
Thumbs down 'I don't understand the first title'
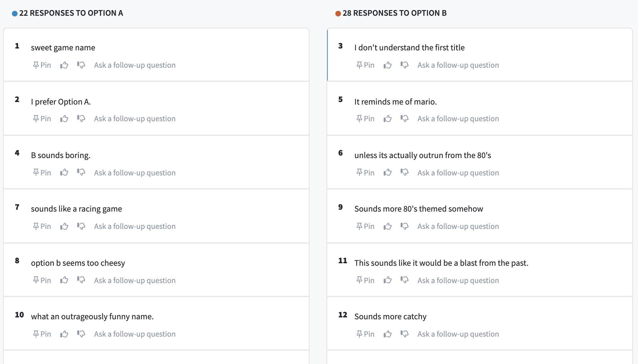(404, 65)
